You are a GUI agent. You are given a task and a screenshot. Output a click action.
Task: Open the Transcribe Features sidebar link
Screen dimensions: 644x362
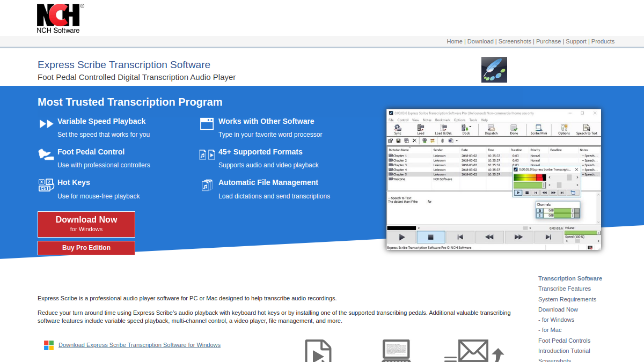coord(565,289)
